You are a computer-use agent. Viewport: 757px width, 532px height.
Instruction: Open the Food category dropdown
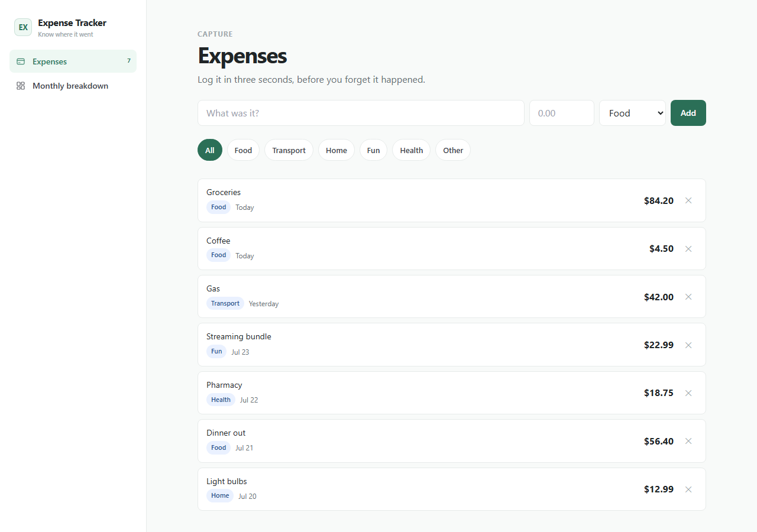click(632, 113)
